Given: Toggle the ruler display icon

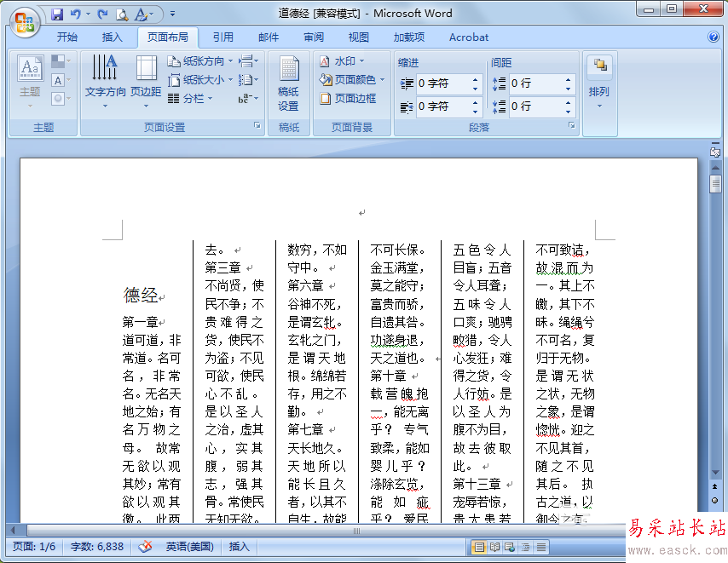Looking at the screenshot, I should coord(715,152).
